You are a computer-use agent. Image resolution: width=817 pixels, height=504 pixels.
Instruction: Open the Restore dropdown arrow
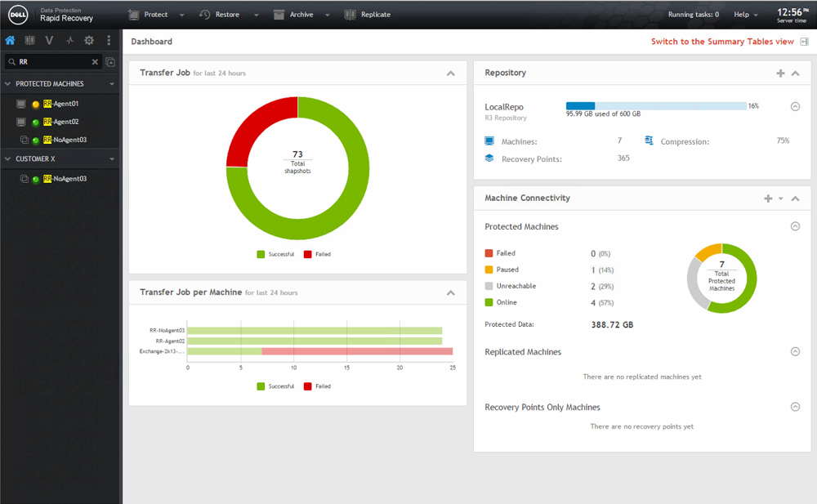point(257,16)
